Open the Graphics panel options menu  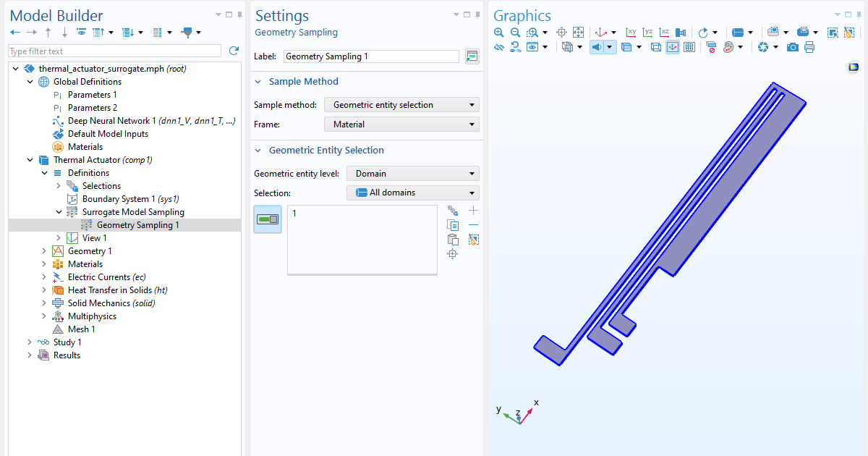tap(836, 14)
